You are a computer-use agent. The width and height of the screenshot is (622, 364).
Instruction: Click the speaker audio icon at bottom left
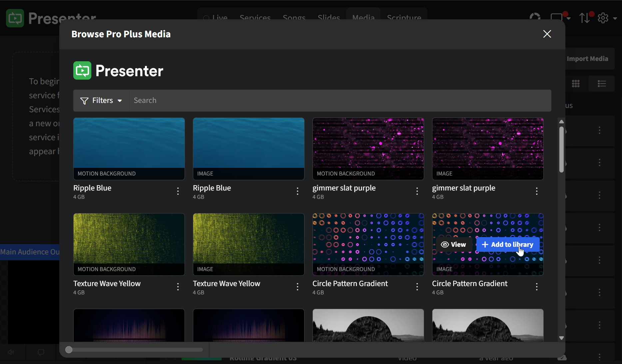click(11, 352)
